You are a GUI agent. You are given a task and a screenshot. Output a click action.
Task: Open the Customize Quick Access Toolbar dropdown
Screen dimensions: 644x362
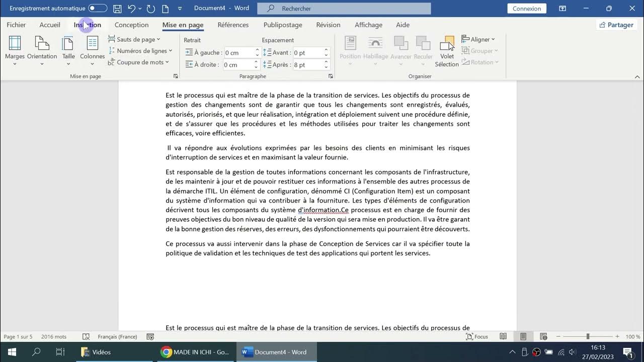[x=180, y=9]
